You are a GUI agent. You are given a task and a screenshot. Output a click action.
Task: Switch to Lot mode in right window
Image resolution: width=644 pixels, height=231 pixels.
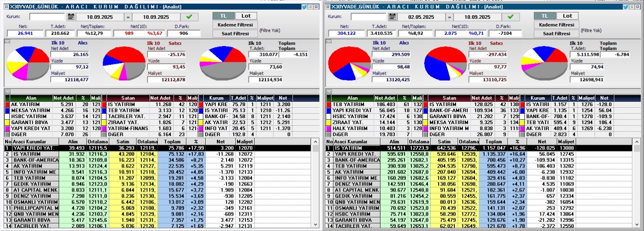[x=567, y=16]
